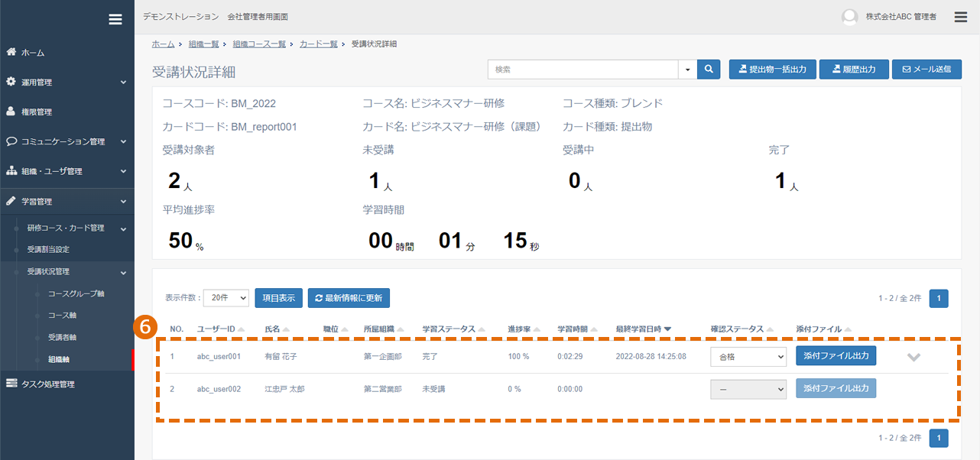Click top pagination page 1 button

939,298
